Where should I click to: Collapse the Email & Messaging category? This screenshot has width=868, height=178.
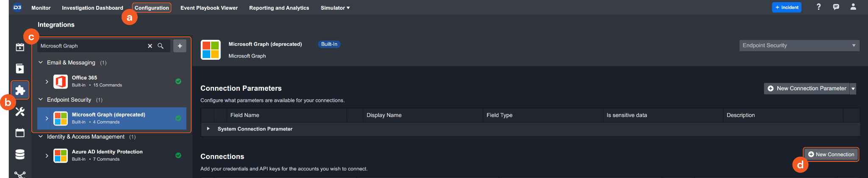pyautogui.click(x=41, y=62)
